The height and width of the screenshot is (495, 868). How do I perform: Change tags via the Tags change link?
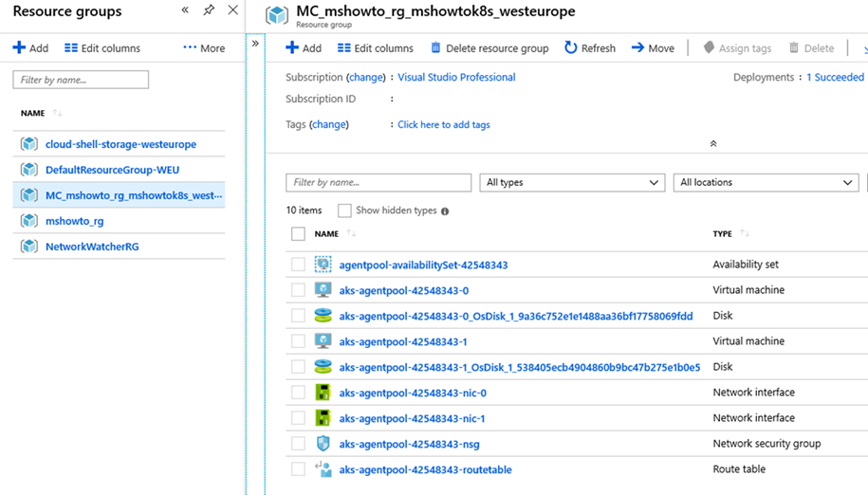point(329,124)
